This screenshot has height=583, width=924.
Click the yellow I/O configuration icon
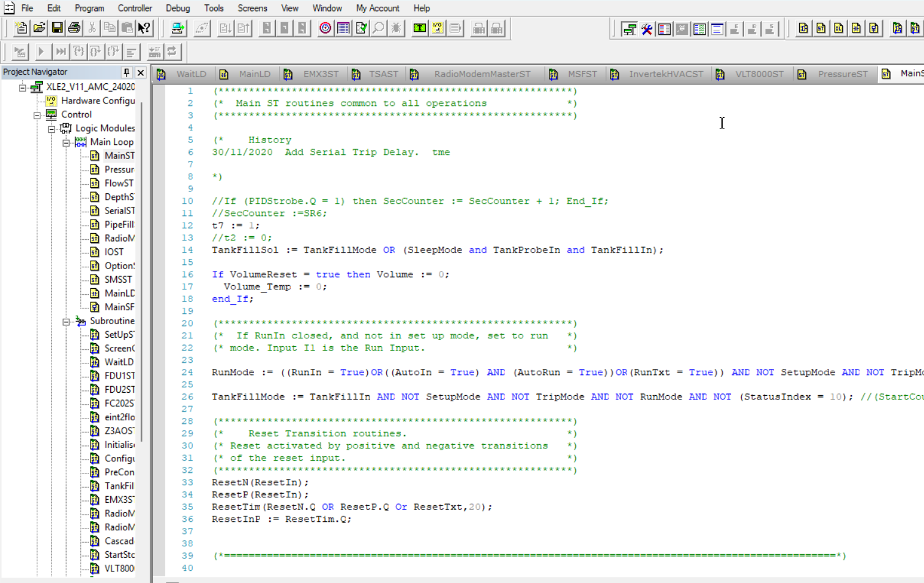tap(438, 28)
